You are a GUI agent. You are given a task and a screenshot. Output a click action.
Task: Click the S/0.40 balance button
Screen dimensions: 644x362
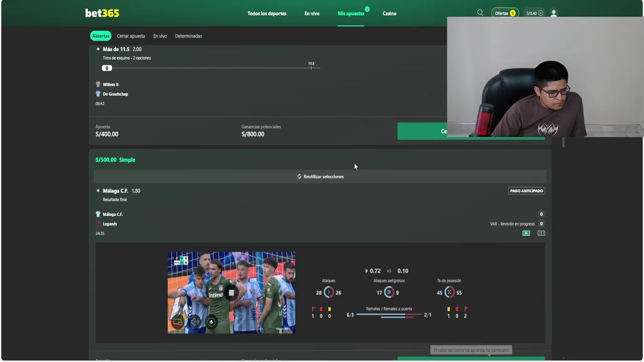tap(534, 13)
